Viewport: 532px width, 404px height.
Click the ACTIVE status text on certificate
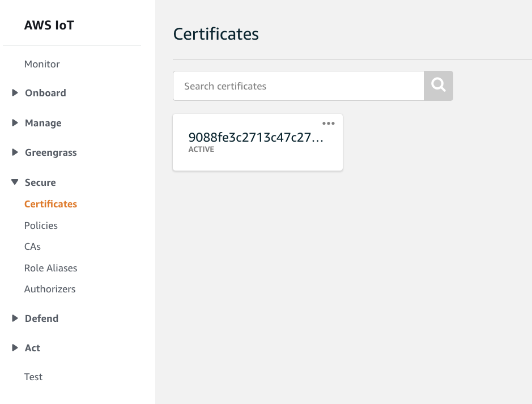coord(201,149)
